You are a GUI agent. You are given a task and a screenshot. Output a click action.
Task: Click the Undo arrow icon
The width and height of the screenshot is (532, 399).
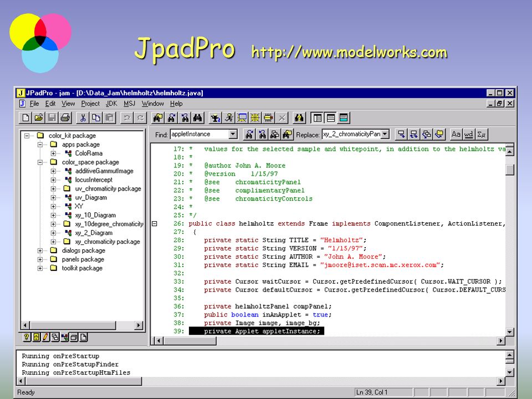pyautogui.click(x=127, y=117)
